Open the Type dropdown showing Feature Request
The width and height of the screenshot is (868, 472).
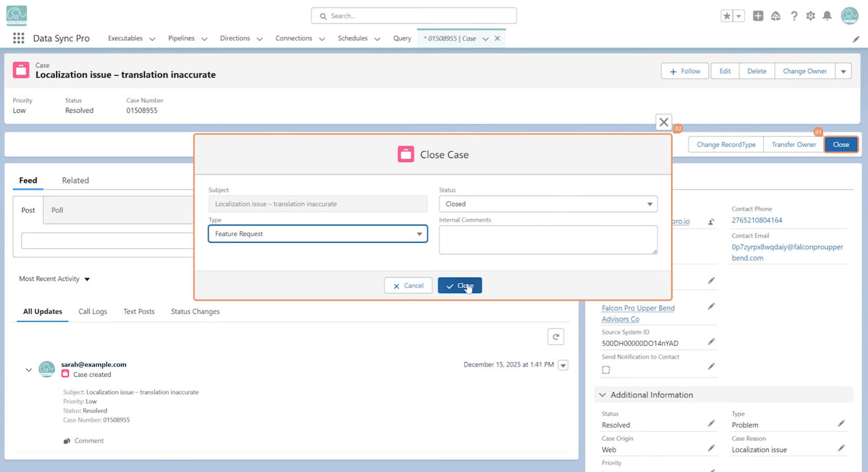(318, 234)
